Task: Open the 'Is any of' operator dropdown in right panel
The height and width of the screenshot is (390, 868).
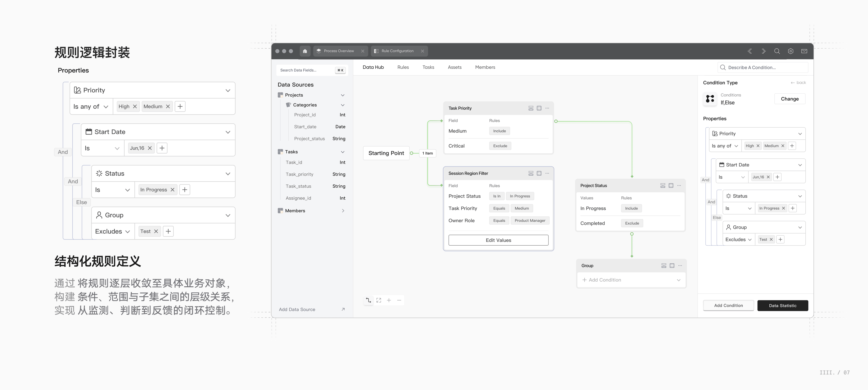Action: point(725,146)
